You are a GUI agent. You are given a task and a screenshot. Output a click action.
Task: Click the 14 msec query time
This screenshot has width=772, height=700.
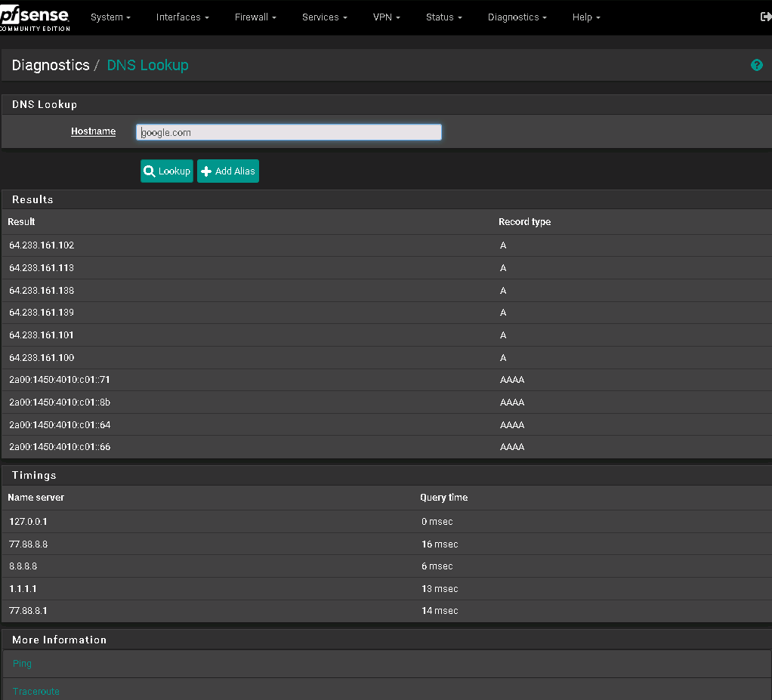coord(440,611)
